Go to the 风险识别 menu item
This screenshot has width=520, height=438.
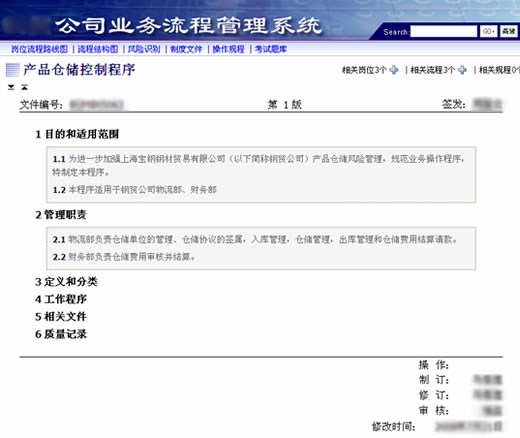[144, 49]
